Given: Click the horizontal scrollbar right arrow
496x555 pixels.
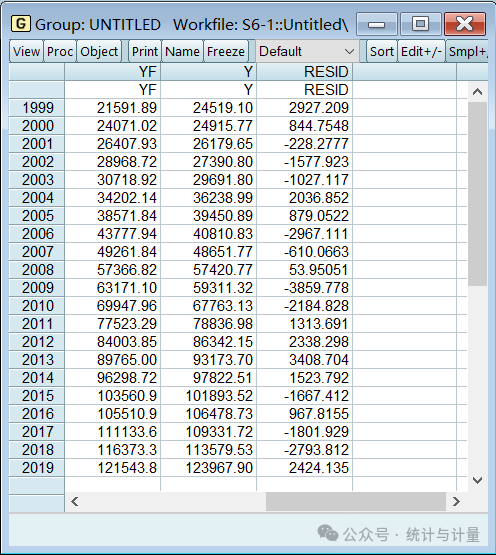Looking at the screenshot, I should click(x=456, y=502).
